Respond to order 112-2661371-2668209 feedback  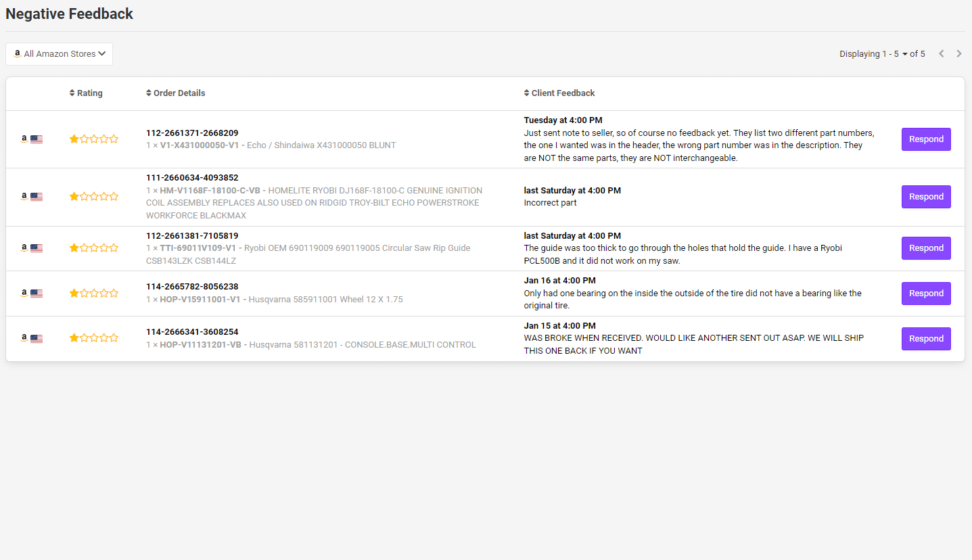926,139
